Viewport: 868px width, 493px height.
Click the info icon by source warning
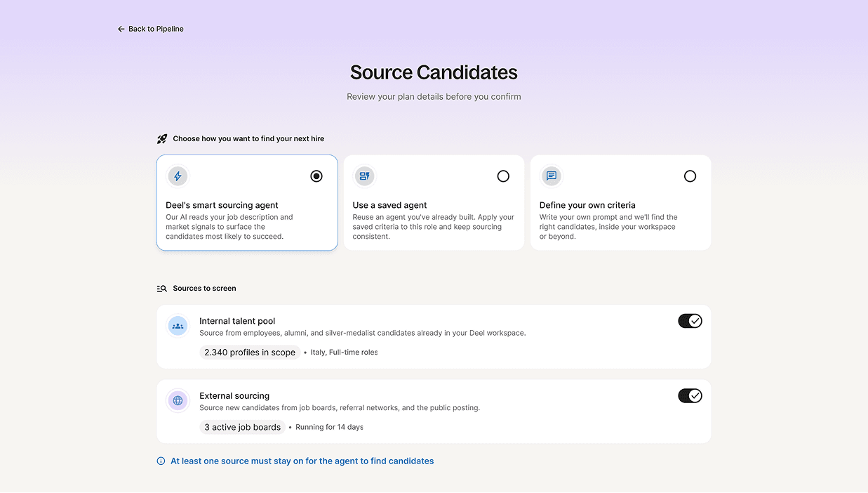click(x=161, y=461)
